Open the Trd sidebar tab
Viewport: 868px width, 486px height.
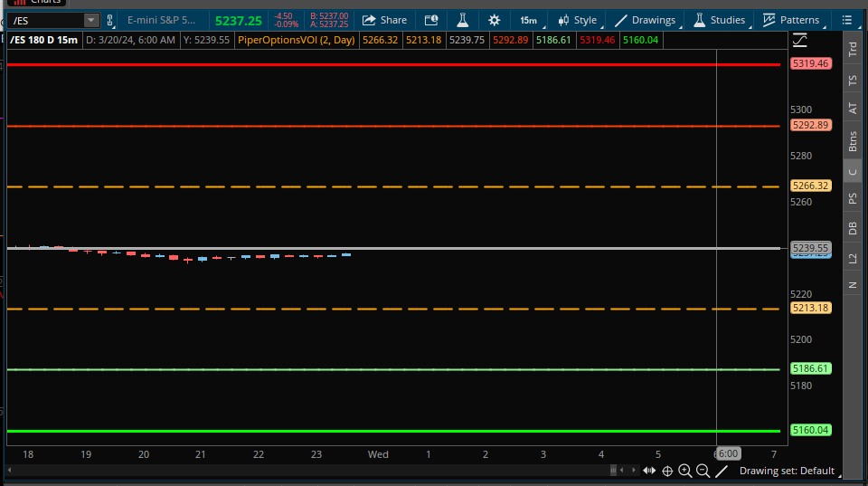click(x=853, y=49)
